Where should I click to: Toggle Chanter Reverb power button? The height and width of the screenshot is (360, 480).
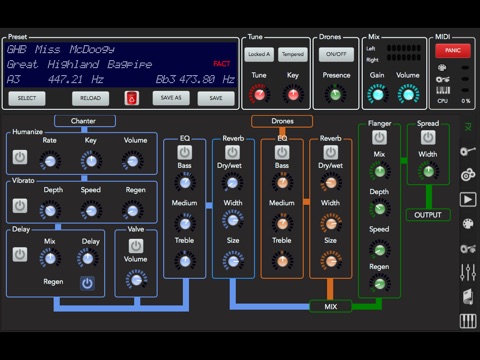(232, 153)
